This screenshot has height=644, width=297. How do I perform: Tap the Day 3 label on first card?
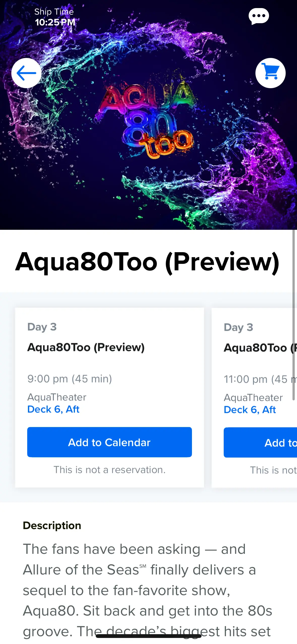click(x=42, y=327)
